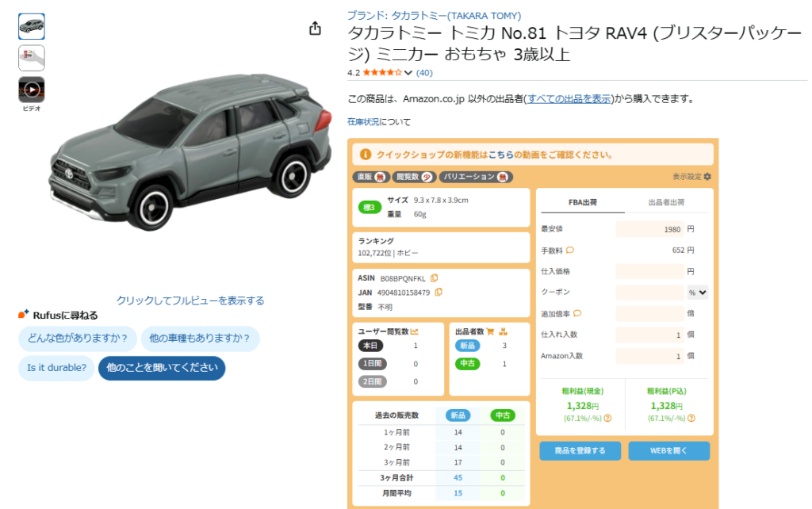Open the (40) reviews count link
The height and width of the screenshot is (509, 812).
(424, 73)
